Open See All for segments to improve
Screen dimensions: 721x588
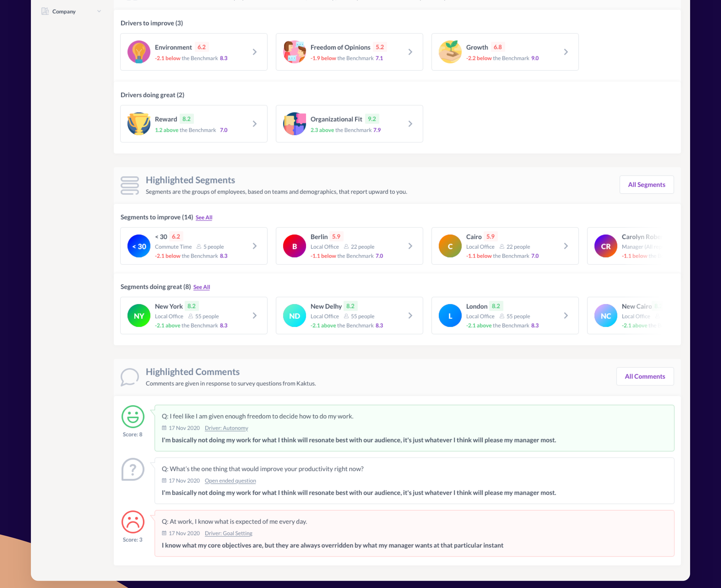pos(204,218)
